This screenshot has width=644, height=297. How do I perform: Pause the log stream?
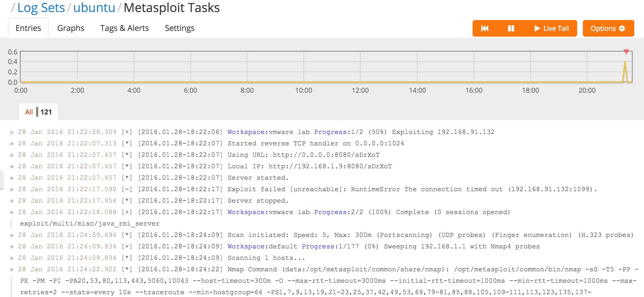click(x=511, y=28)
